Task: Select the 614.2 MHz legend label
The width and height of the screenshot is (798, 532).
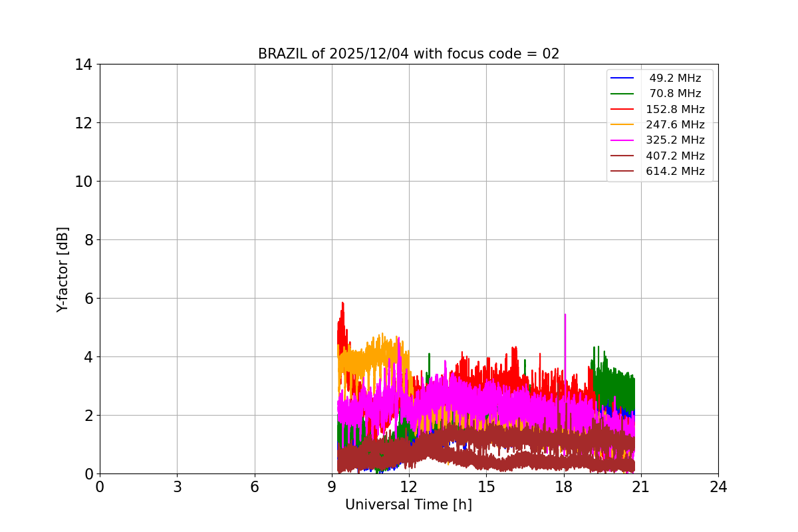Action: click(x=675, y=171)
